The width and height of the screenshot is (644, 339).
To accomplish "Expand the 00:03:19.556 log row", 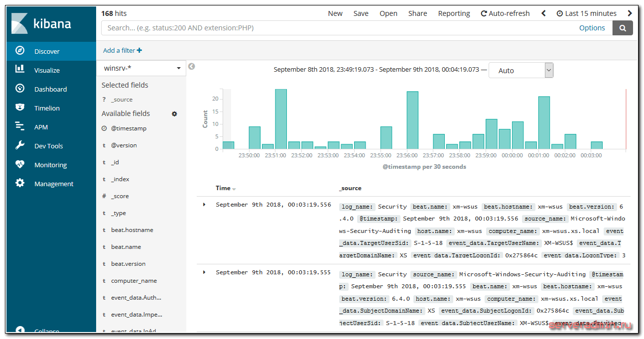I will 204,205.
